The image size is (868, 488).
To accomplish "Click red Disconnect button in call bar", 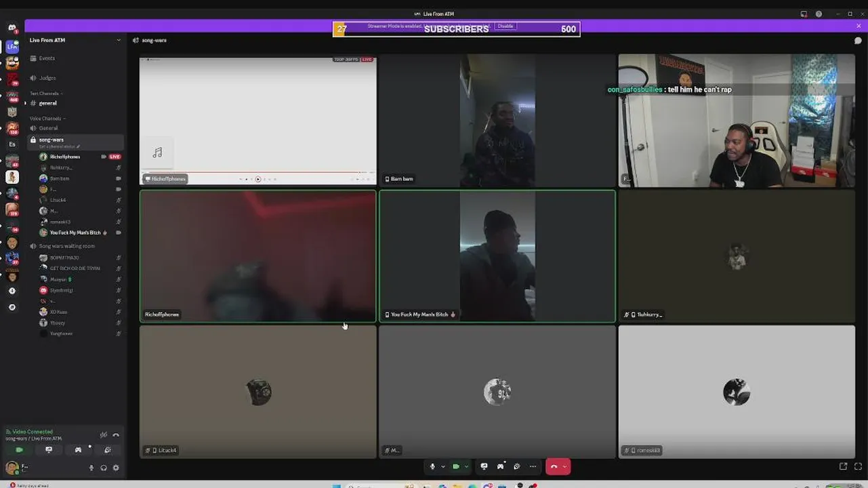I will [x=554, y=466].
